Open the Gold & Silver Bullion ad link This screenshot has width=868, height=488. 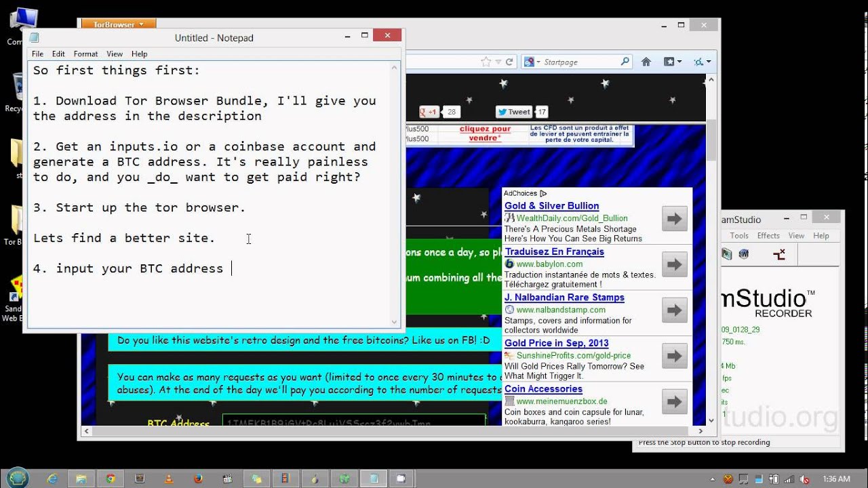click(551, 206)
